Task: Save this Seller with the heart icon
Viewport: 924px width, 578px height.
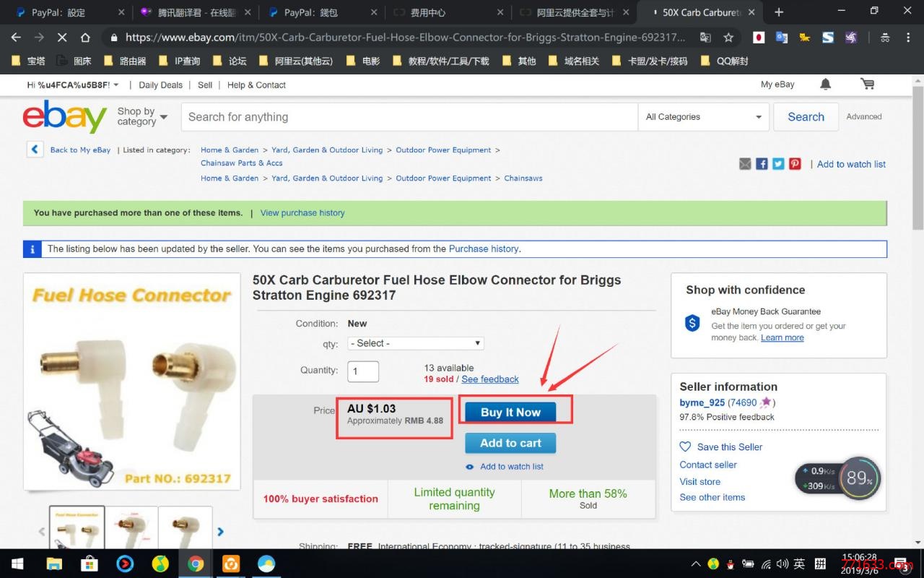Action: [686, 447]
